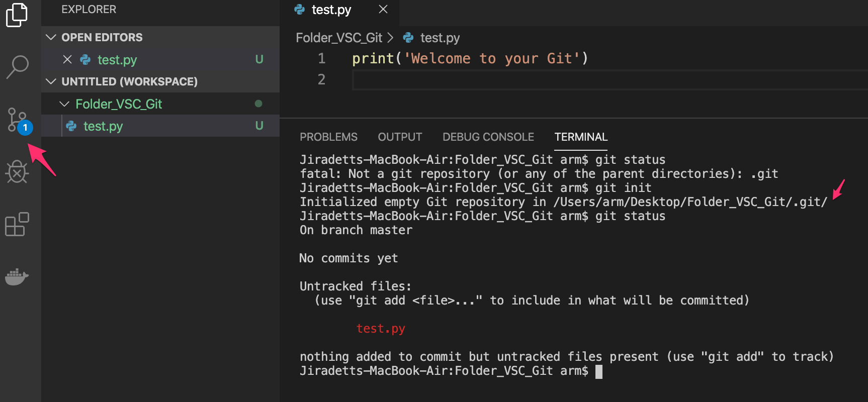Image resolution: width=868 pixels, height=402 pixels.
Task: Switch to the OUTPUT tab
Action: tap(400, 137)
